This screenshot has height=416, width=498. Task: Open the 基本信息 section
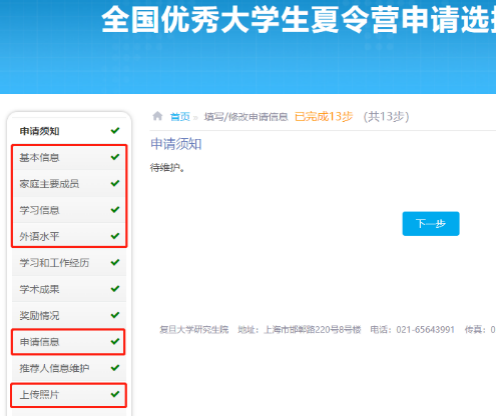click(69, 157)
